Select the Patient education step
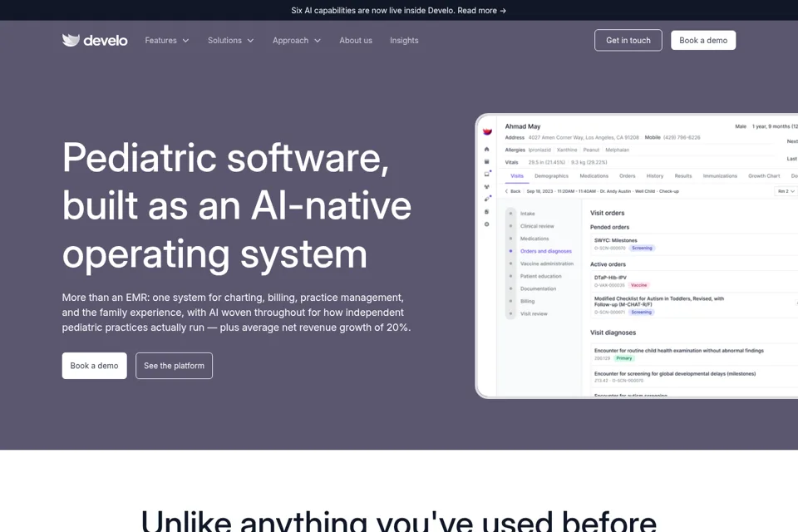Viewport: 798px width, 532px height. click(540, 277)
